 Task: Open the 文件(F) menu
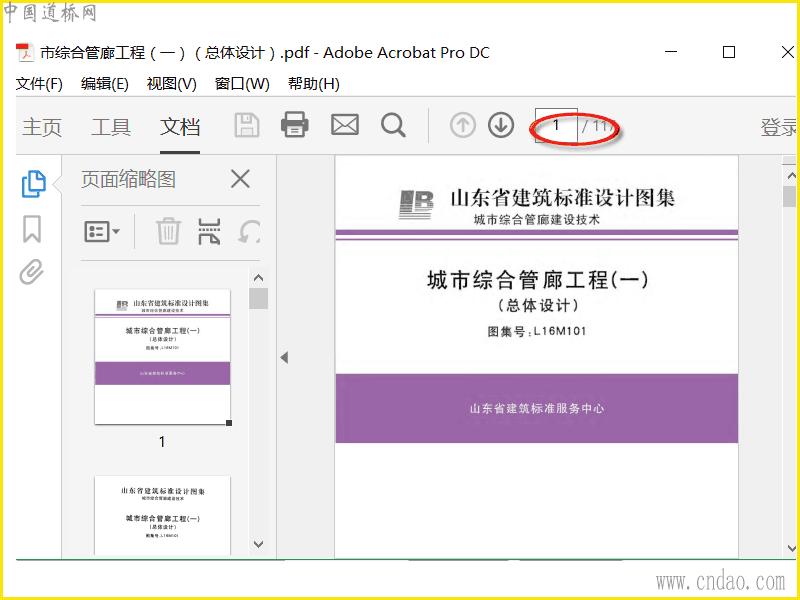tap(39, 84)
